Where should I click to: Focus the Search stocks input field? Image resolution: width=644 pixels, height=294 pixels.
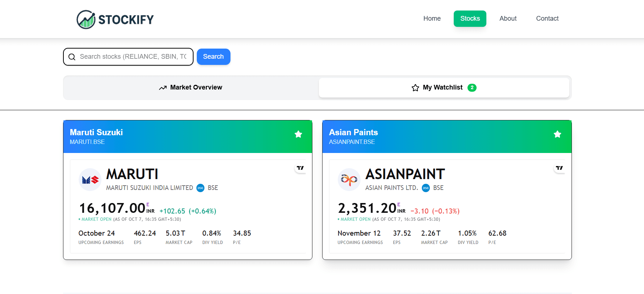pyautogui.click(x=128, y=57)
